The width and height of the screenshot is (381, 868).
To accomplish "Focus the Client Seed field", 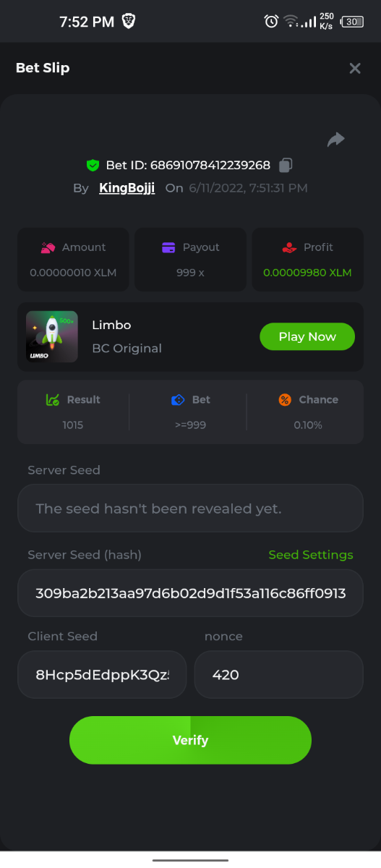I will (x=102, y=675).
